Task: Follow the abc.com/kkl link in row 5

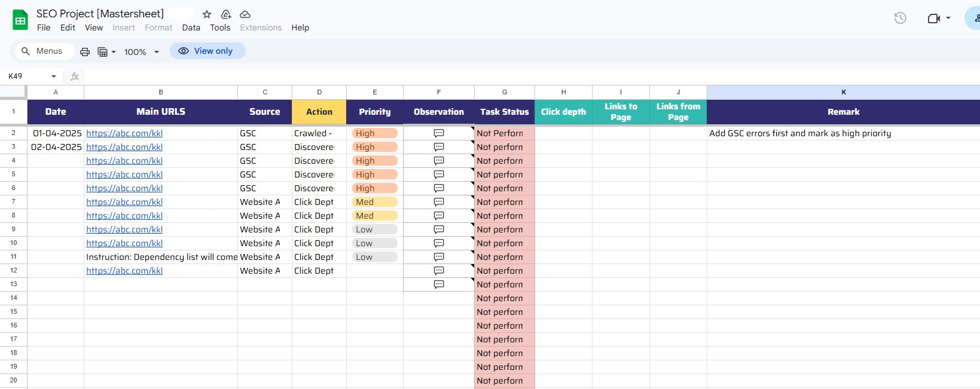Action: pos(124,174)
